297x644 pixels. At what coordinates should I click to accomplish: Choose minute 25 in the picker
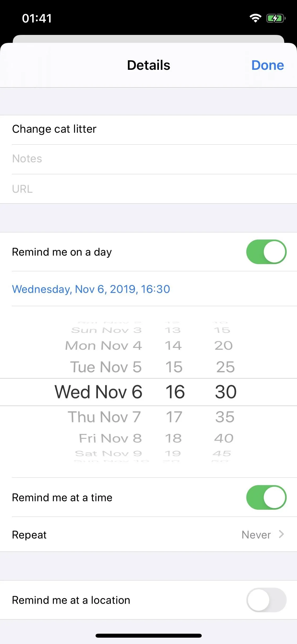[x=225, y=367]
